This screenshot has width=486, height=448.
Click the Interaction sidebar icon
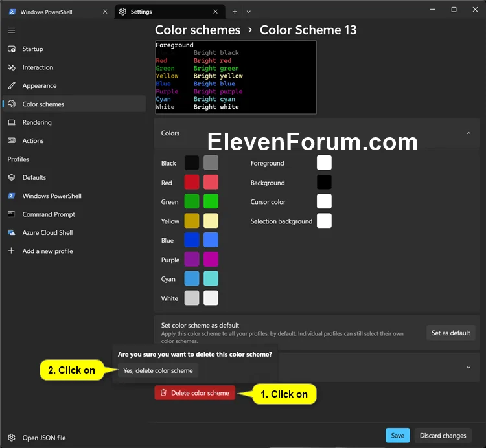click(12, 67)
